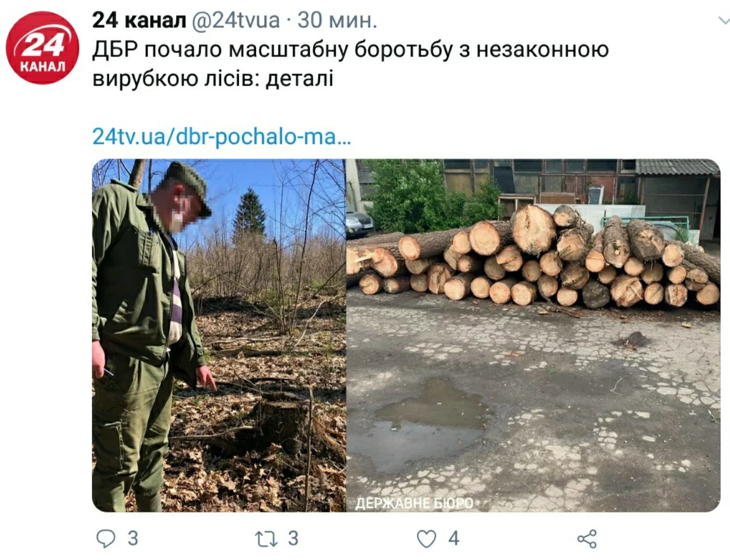Click the @24tvua handle

coord(236,20)
